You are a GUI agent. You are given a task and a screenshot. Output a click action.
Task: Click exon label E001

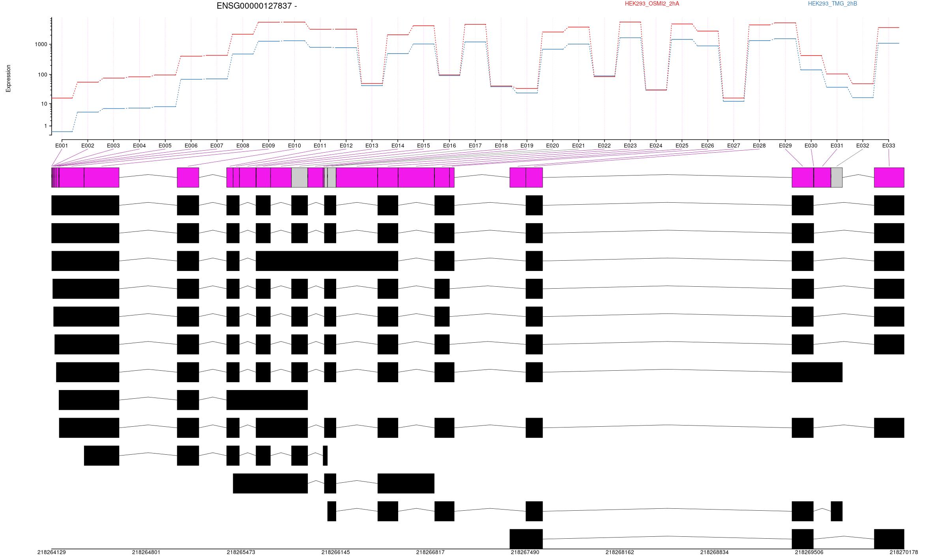[x=62, y=146]
